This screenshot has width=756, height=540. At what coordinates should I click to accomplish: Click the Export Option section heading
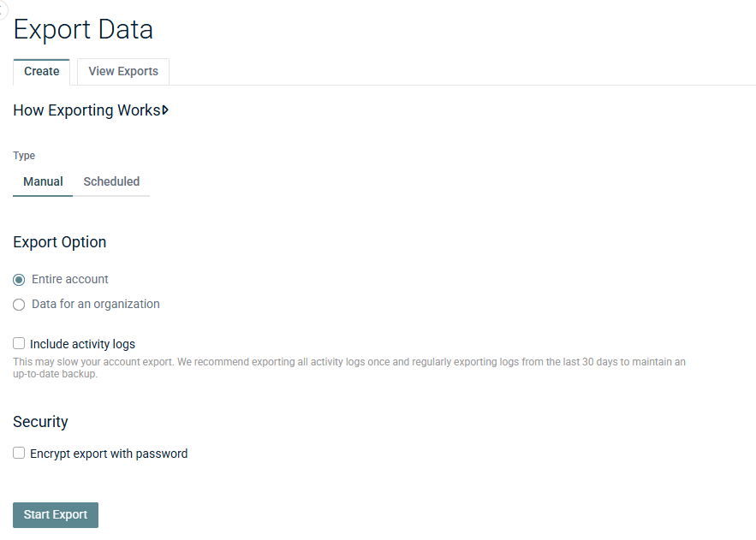59,242
